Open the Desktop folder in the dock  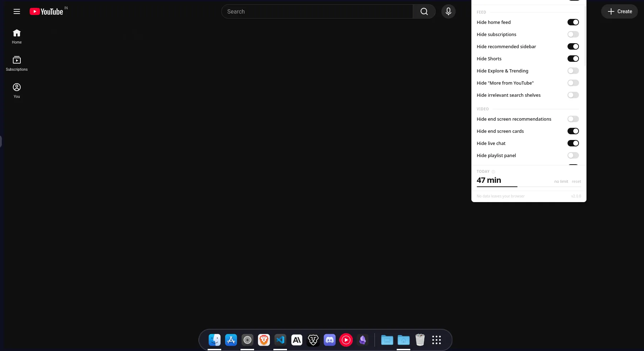coord(387,340)
